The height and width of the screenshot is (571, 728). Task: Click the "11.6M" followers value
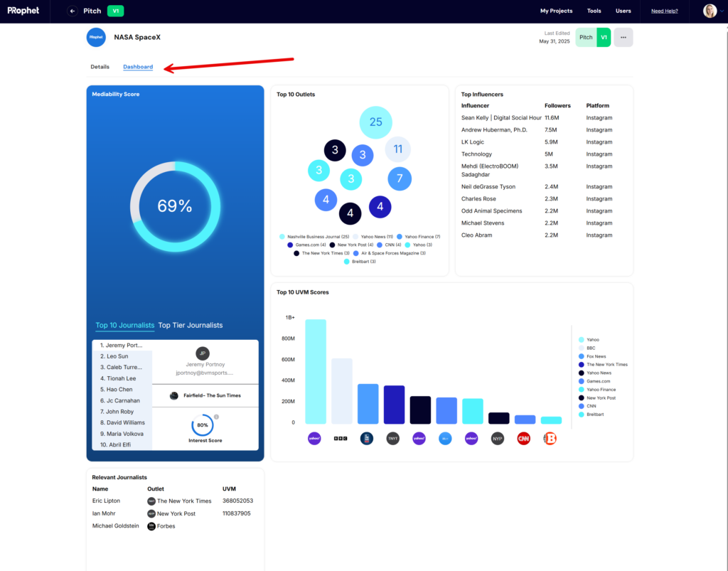tap(552, 118)
